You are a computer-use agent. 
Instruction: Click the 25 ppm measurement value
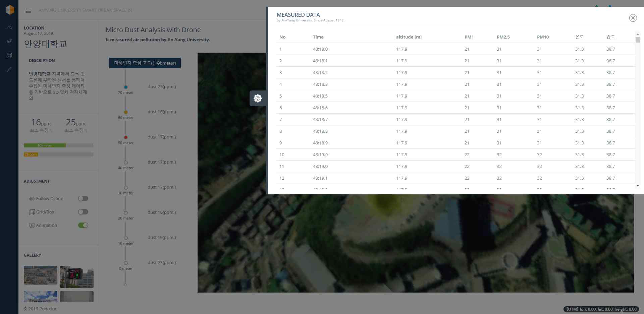76,122
